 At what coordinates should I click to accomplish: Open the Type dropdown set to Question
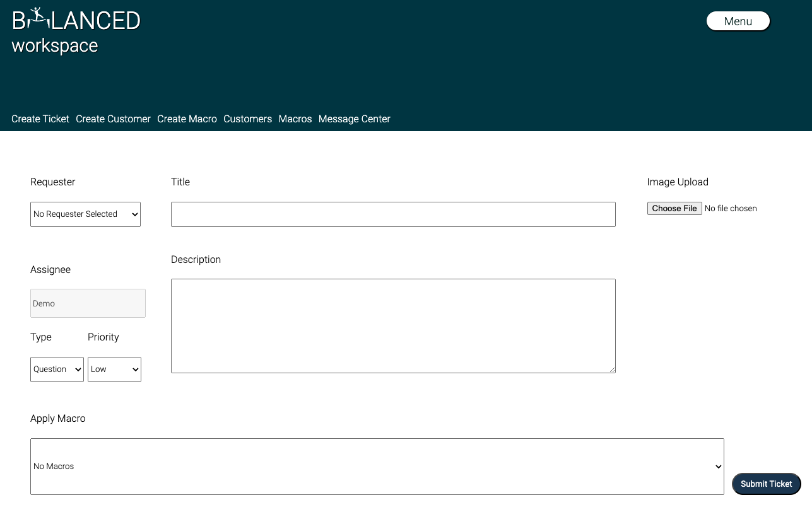pyautogui.click(x=57, y=369)
